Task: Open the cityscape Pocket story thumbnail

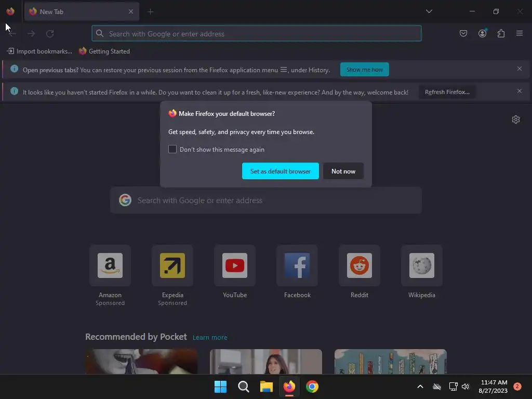Action: pos(391,362)
